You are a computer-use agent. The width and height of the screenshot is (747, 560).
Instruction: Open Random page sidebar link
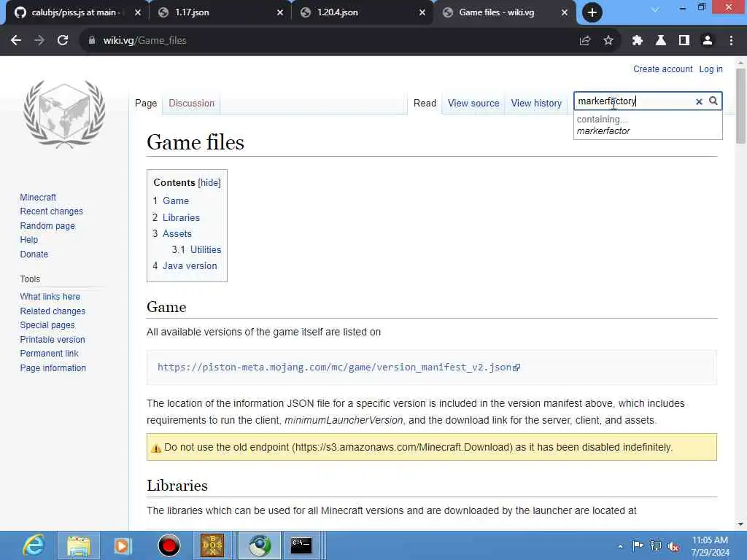pyautogui.click(x=47, y=226)
